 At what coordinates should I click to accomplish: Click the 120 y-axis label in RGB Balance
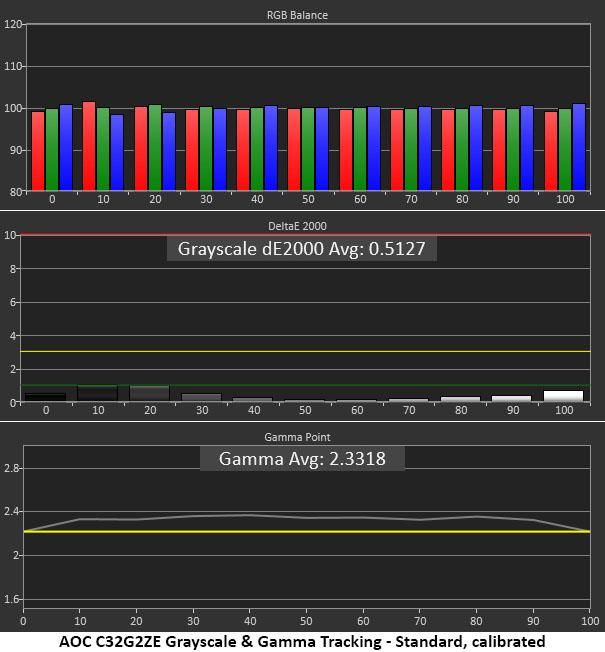pyautogui.click(x=12, y=24)
